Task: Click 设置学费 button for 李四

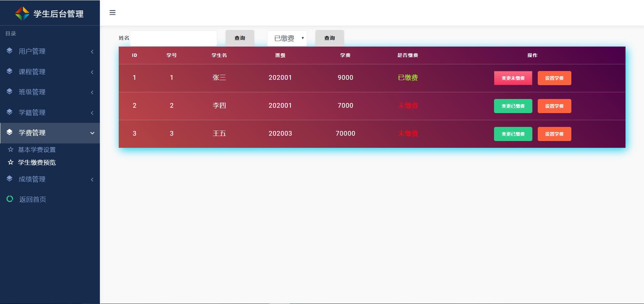Action: (554, 106)
